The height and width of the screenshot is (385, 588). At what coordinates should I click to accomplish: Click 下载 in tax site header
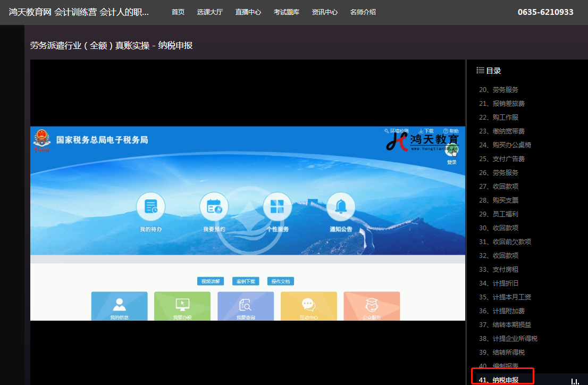click(426, 131)
